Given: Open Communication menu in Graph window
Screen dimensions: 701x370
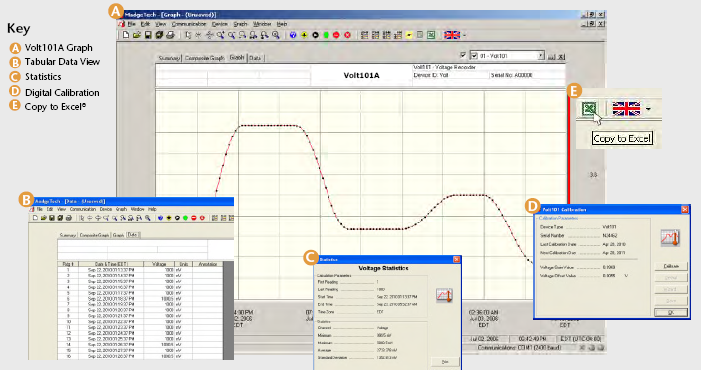Looking at the screenshot, I should pyautogui.click(x=189, y=24).
